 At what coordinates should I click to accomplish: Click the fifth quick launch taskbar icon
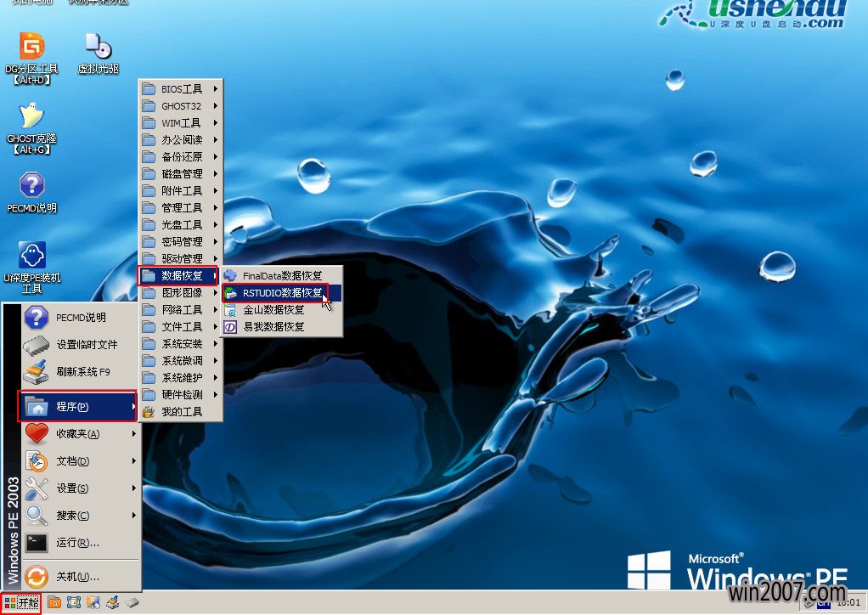point(132,602)
